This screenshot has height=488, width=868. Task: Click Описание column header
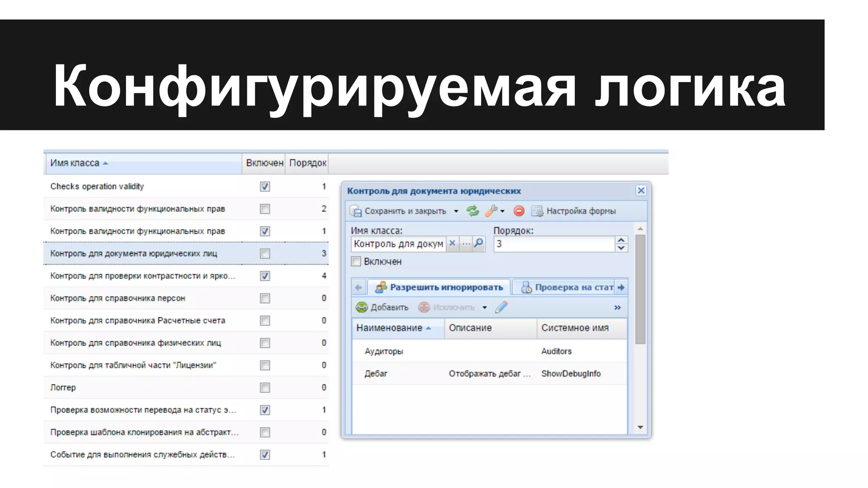pos(490,328)
